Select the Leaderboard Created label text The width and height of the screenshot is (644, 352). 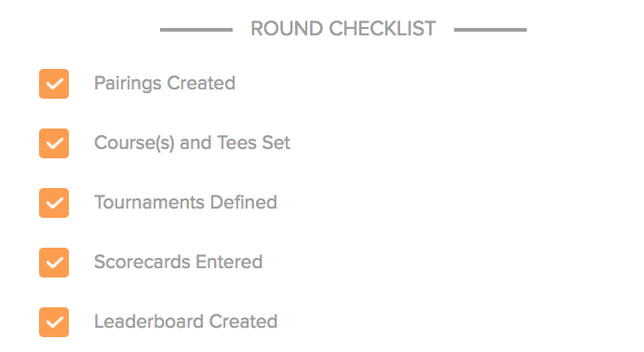(x=186, y=321)
